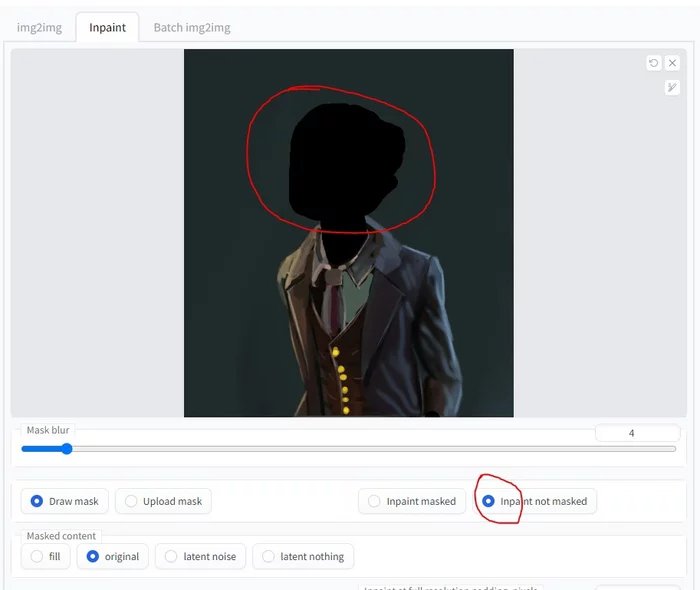Set masked content to fill
700x590 pixels.
coord(46,557)
